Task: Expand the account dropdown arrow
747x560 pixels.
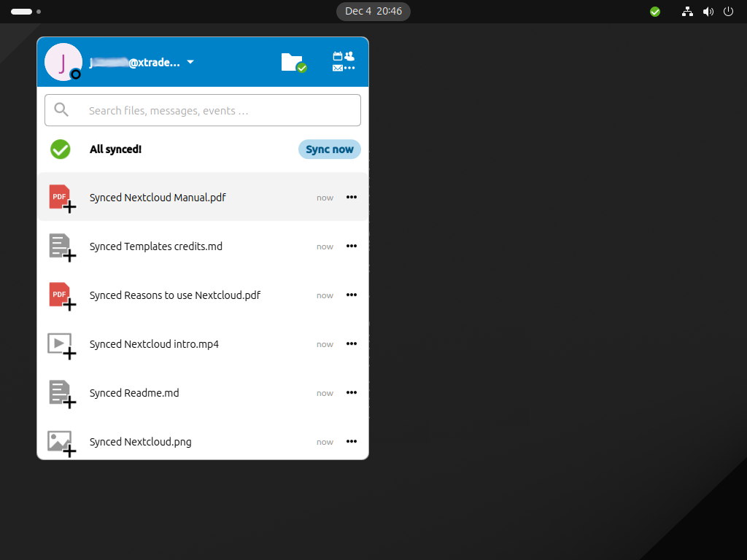Action: [190, 62]
